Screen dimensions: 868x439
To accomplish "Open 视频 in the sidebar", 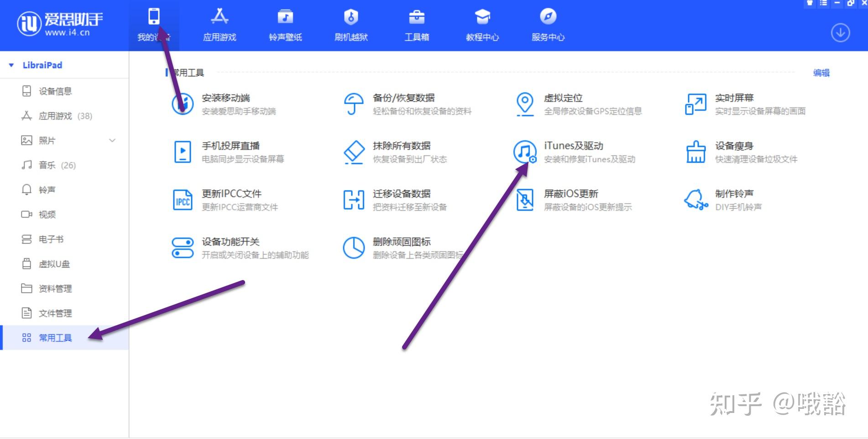I will (x=64, y=214).
